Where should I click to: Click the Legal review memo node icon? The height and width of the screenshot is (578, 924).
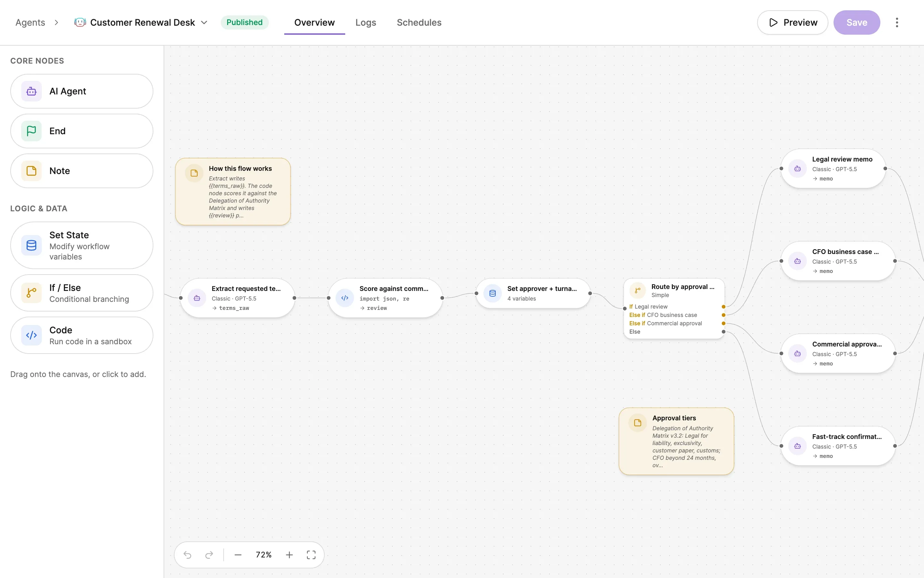[798, 169]
